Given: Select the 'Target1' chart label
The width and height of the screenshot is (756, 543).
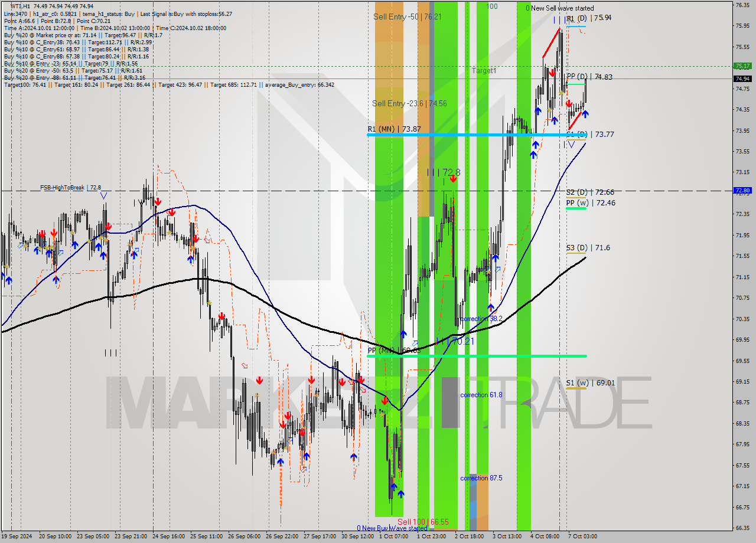Looking at the screenshot, I should tap(484, 71).
